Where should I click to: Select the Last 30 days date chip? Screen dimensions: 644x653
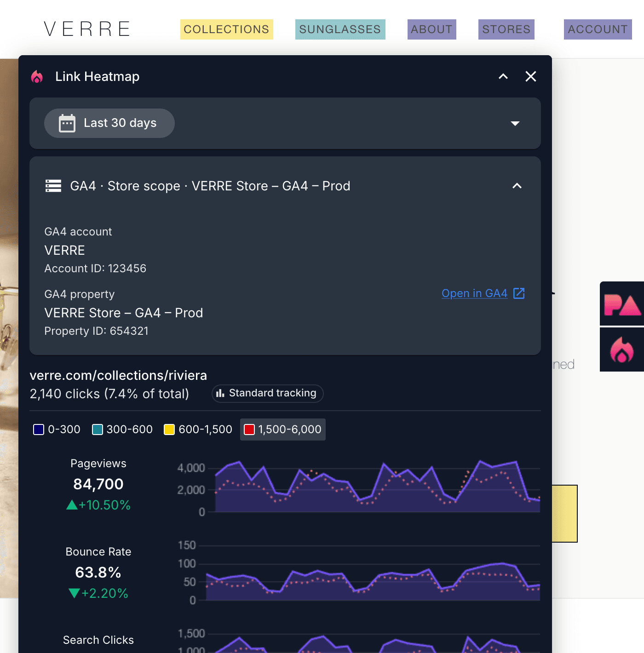[x=109, y=123]
